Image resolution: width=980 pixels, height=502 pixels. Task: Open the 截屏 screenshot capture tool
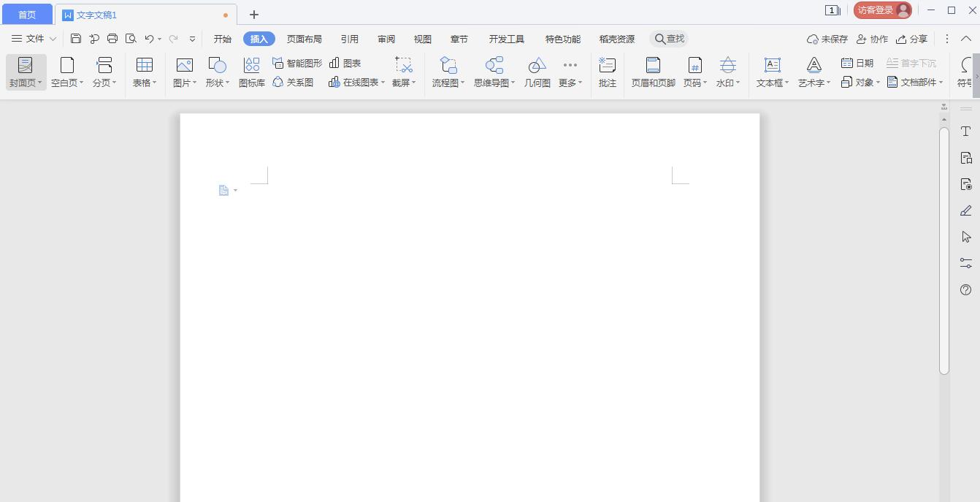point(401,71)
